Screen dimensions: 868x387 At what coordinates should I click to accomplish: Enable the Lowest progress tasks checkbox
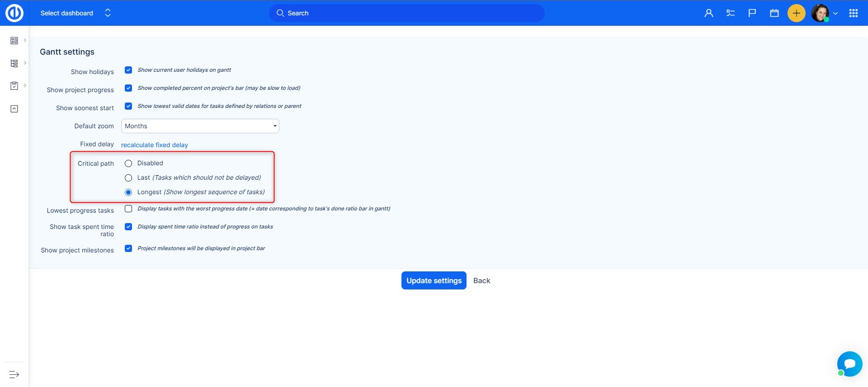[128, 209]
